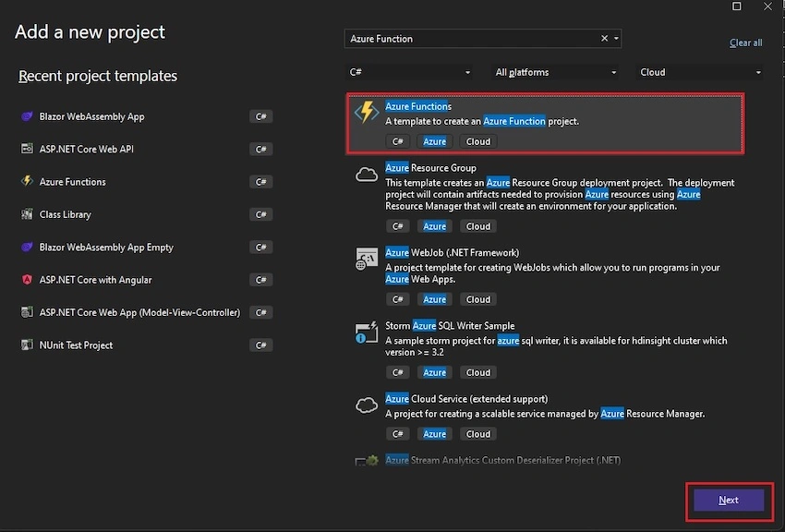Click the Azure tag under Azure Resource Group
Screen dimensions: 785x532
(x=435, y=226)
